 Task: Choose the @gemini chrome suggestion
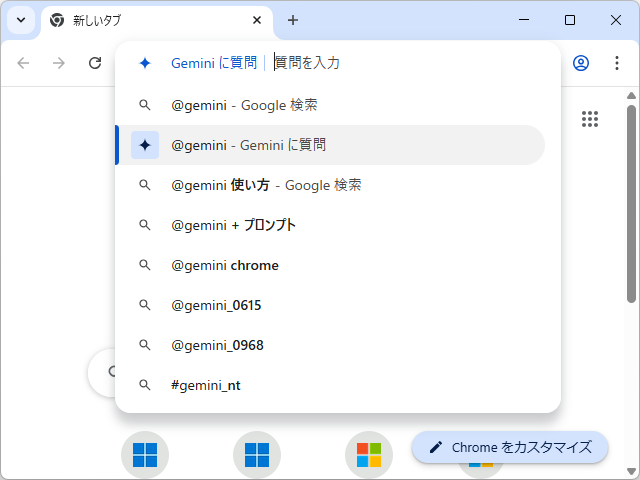(x=331, y=265)
